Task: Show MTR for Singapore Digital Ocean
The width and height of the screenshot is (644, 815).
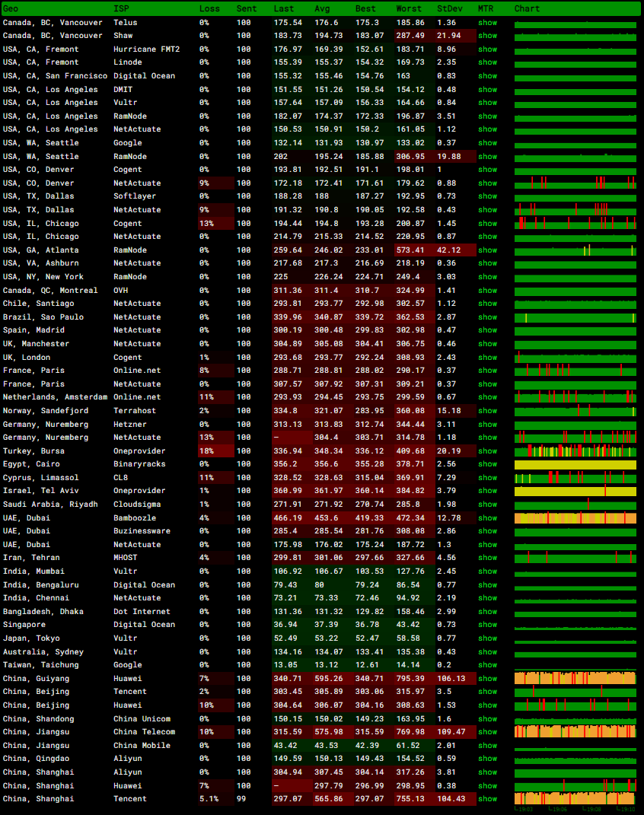Action: pos(487,625)
